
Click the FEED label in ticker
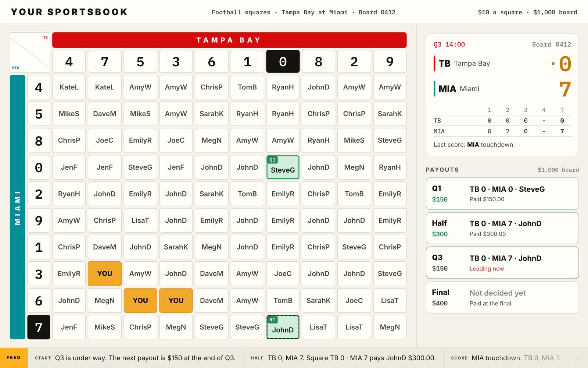pos(14,358)
